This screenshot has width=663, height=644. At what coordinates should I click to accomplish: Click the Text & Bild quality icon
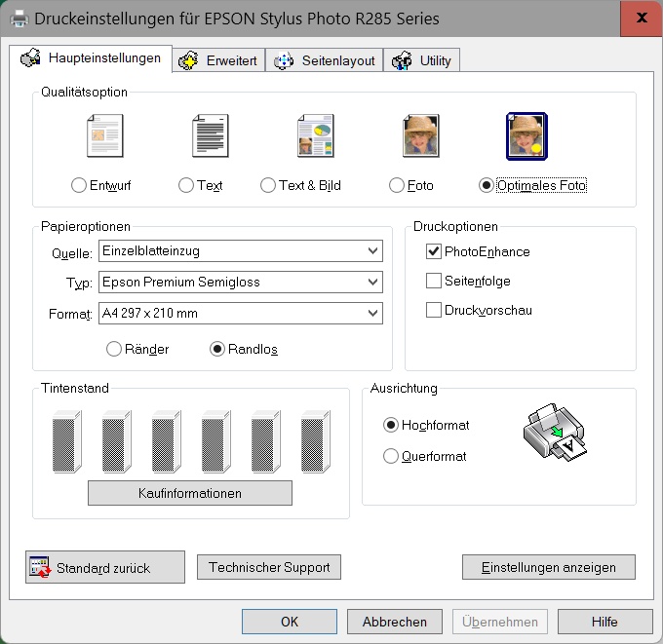(x=316, y=135)
